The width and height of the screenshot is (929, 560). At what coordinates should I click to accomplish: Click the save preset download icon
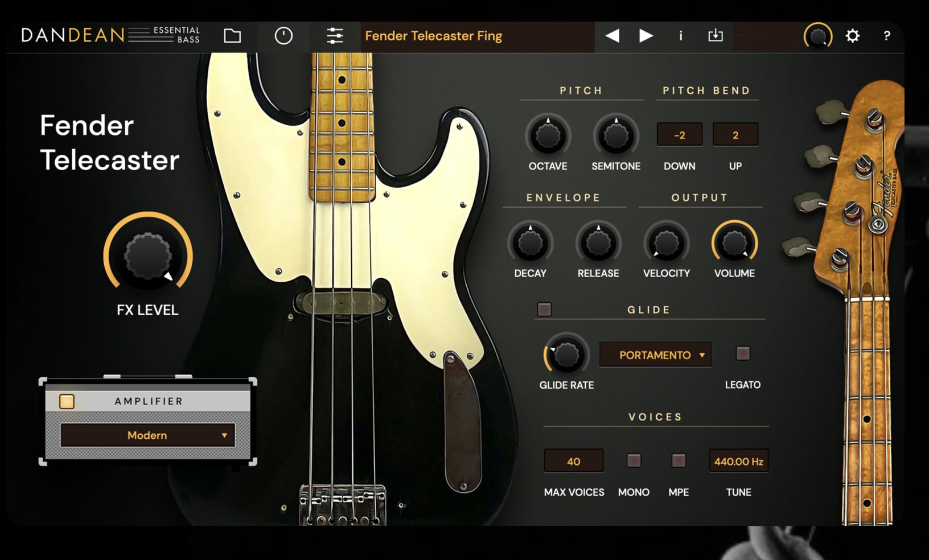(x=716, y=36)
